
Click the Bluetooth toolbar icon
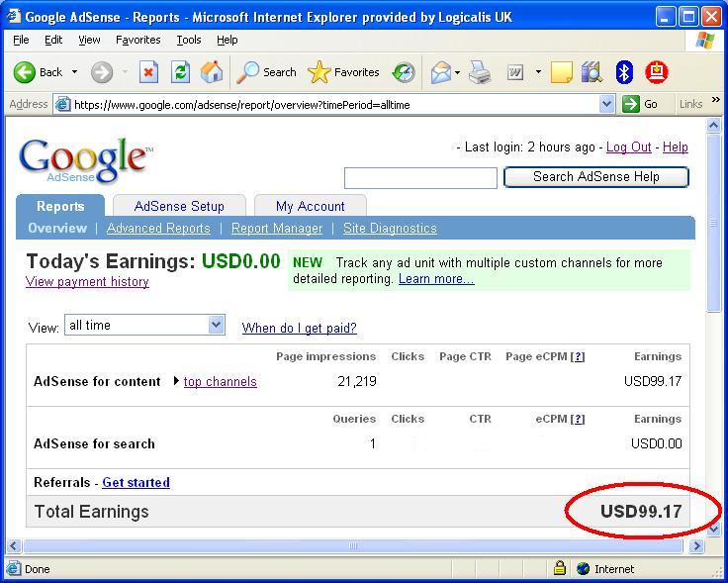[624, 72]
